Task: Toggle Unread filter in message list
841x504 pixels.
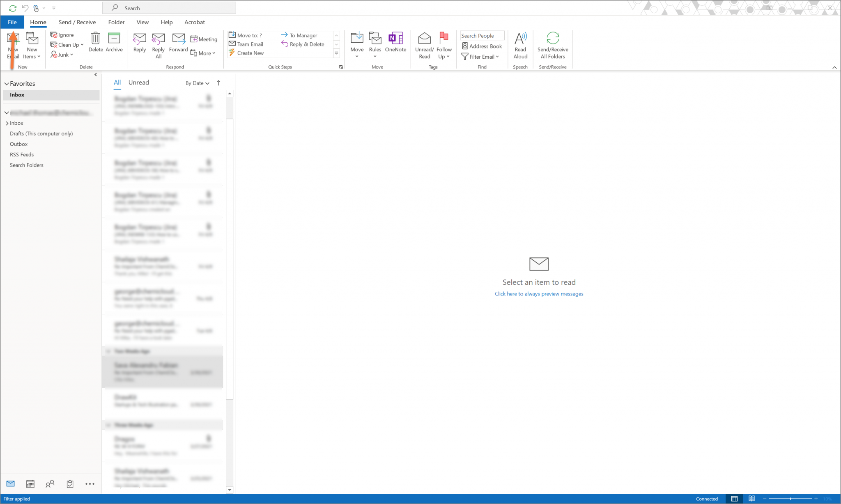Action: click(x=138, y=82)
